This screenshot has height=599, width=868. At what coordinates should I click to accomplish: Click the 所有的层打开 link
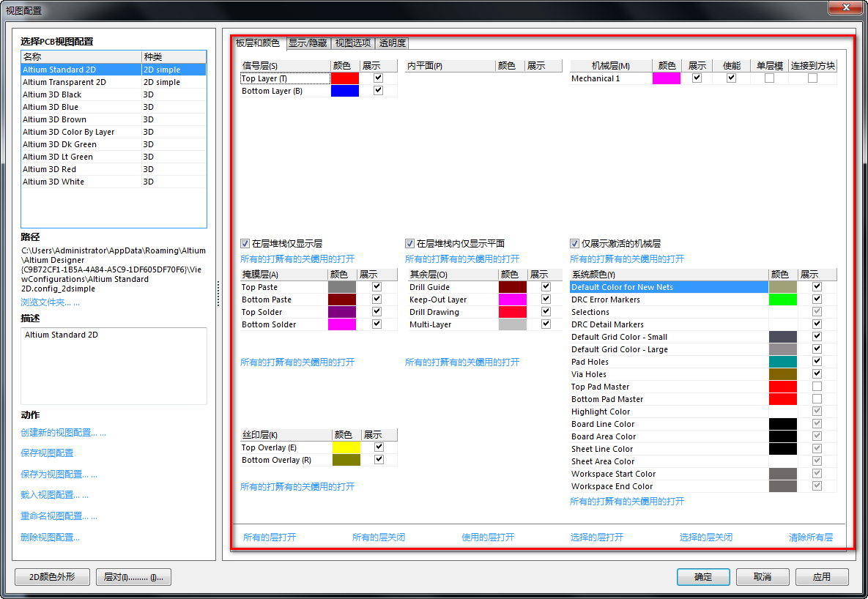point(270,537)
